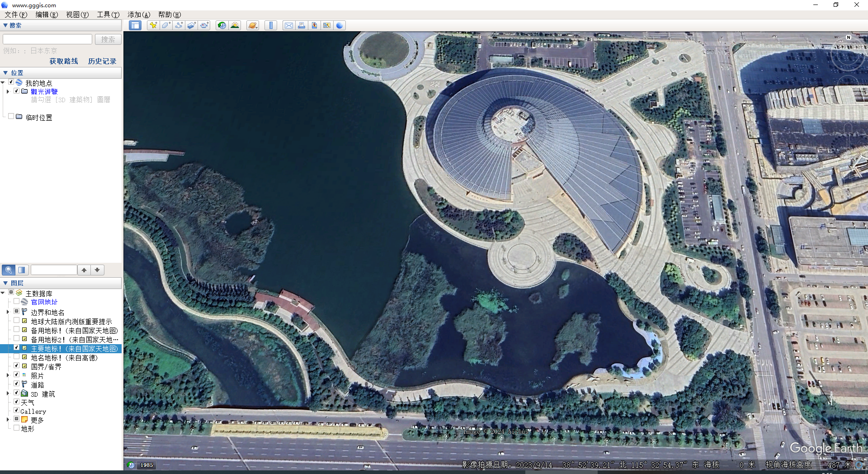Expand the 边界和地名 layer tree
The width and height of the screenshot is (868, 474).
(x=8, y=312)
